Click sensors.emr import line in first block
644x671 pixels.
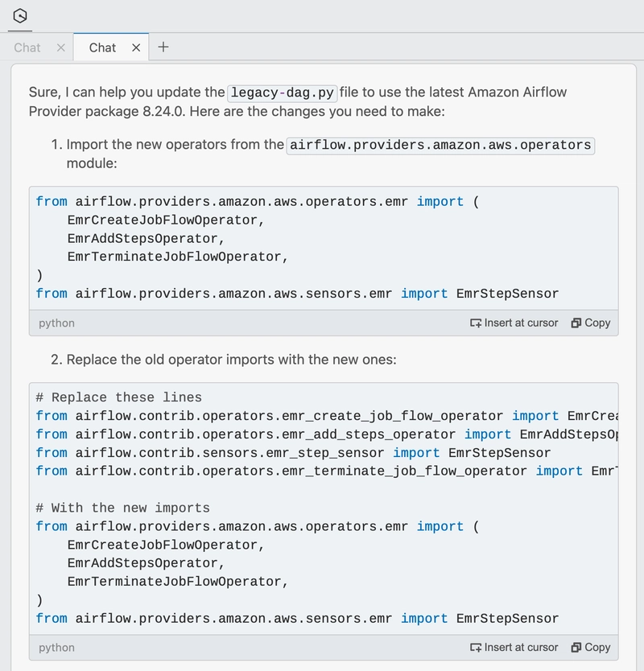coord(297,294)
